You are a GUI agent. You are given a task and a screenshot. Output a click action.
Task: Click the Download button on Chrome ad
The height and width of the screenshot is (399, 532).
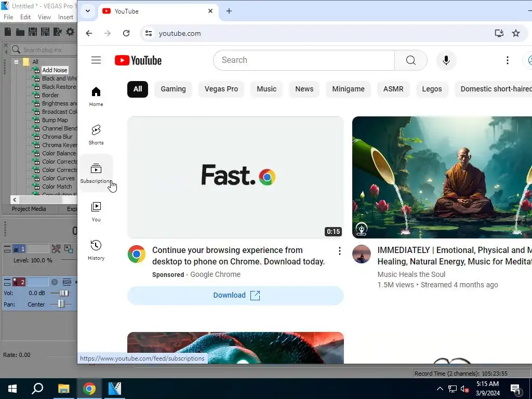[235, 296]
